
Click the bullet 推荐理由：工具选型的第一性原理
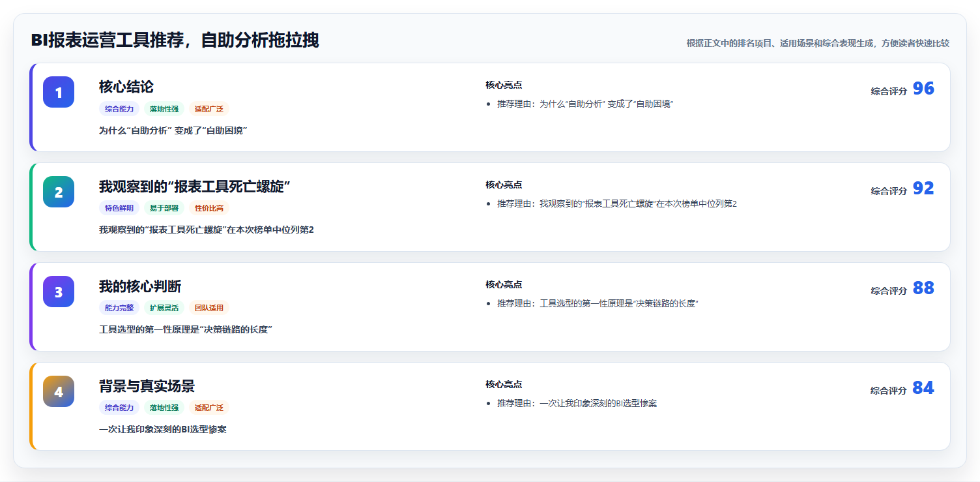pos(598,303)
